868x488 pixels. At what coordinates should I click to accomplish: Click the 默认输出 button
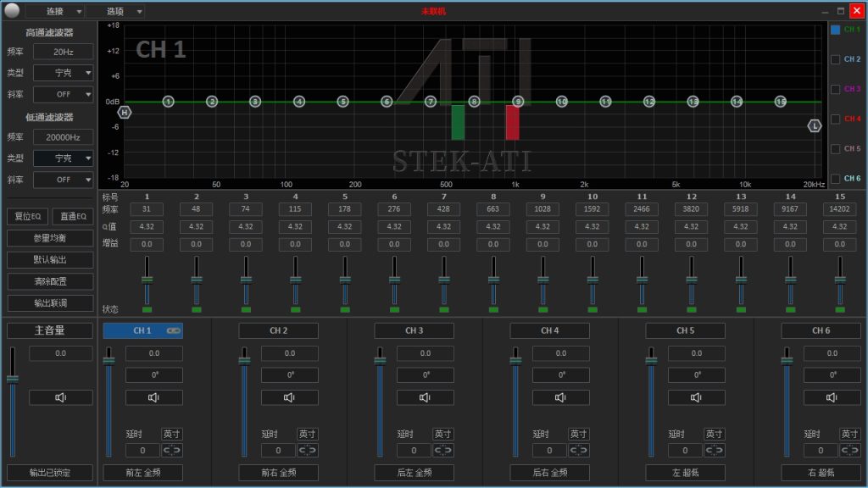(50, 259)
